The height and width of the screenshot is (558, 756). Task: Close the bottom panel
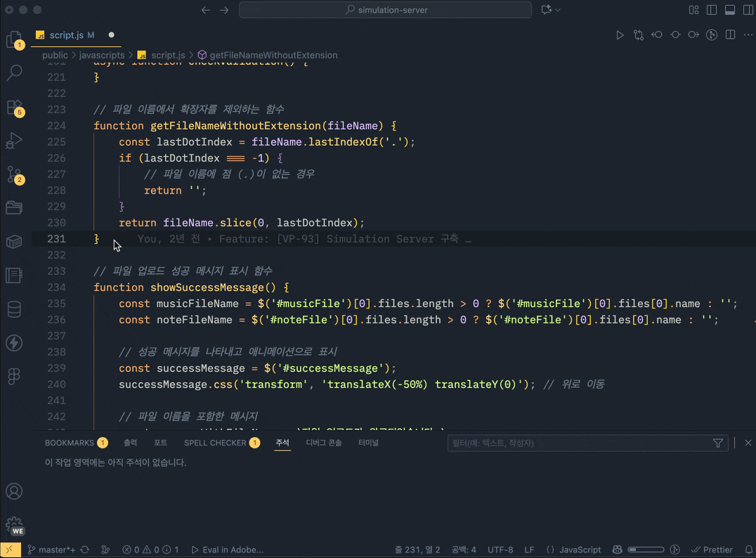pos(748,443)
